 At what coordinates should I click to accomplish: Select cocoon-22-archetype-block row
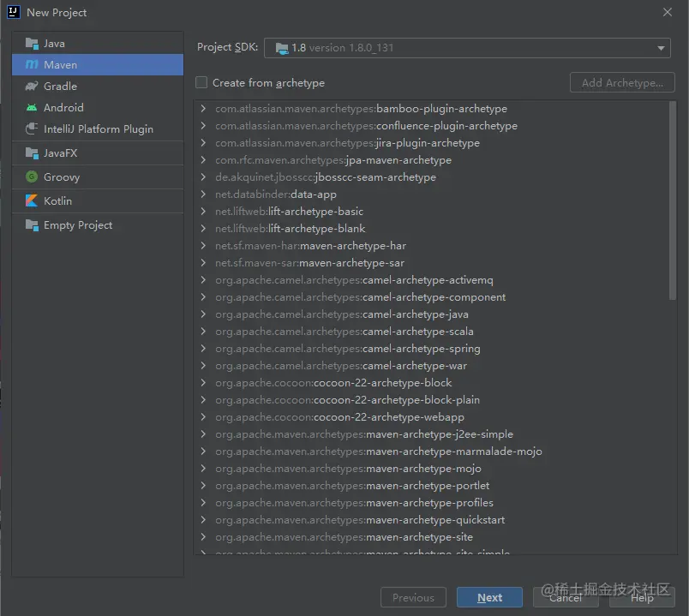pos(430,383)
